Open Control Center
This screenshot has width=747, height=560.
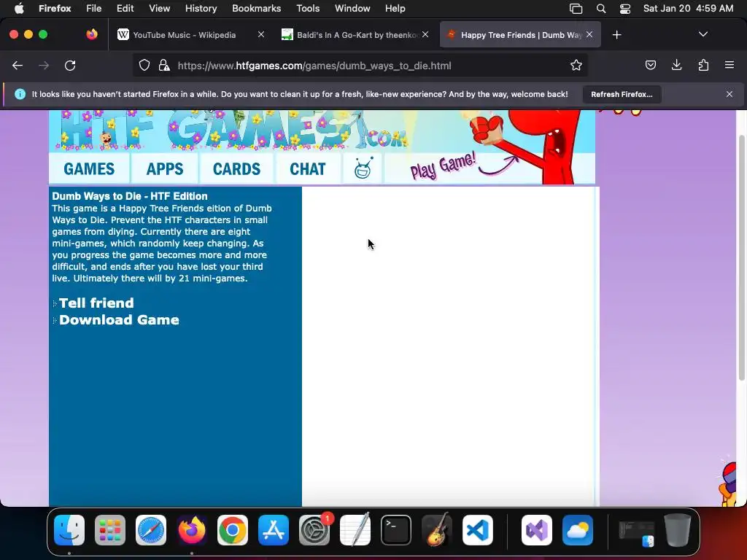pyautogui.click(x=625, y=9)
